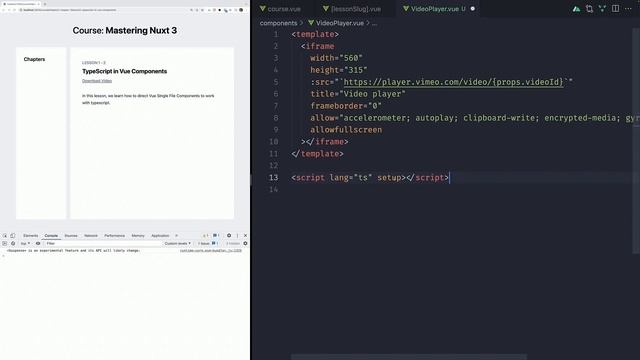Open the Custom levels dropdown
The width and height of the screenshot is (640, 360).
coord(178,243)
